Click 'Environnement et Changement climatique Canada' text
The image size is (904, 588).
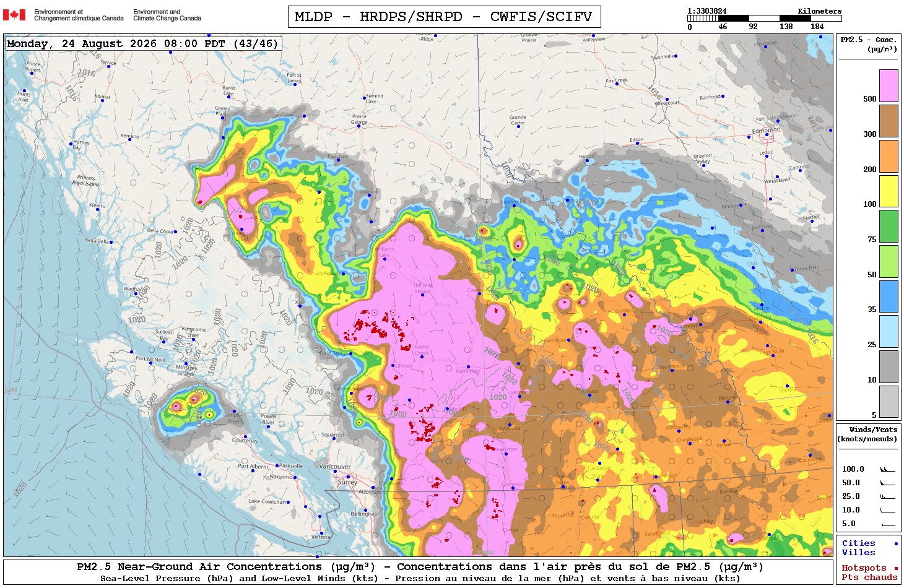click(x=79, y=15)
